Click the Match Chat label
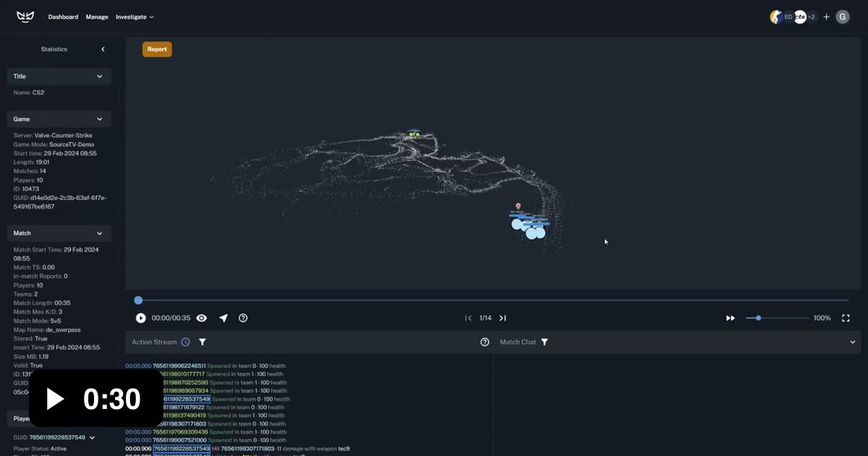 (x=519, y=342)
